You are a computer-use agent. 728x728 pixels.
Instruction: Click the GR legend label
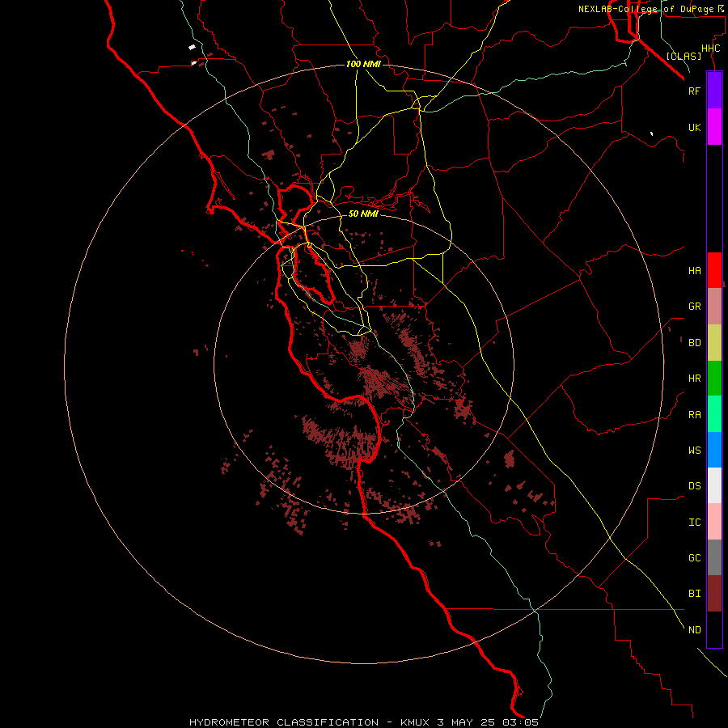pos(694,307)
